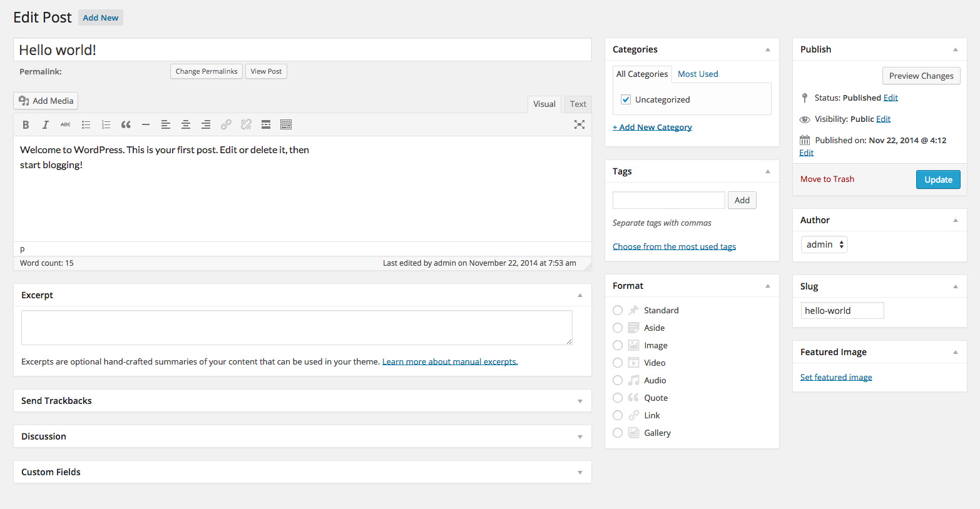Uncheck the Uncategorized category checkbox
Image resolution: width=980 pixels, height=509 pixels.
pyautogui.click(x=626, y=99)
